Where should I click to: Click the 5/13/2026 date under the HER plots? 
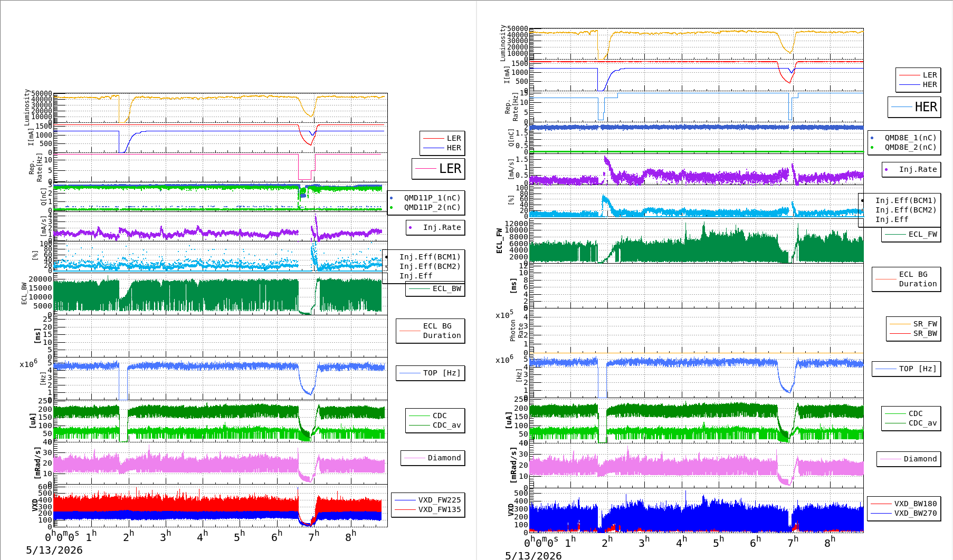tap(533, 555)
